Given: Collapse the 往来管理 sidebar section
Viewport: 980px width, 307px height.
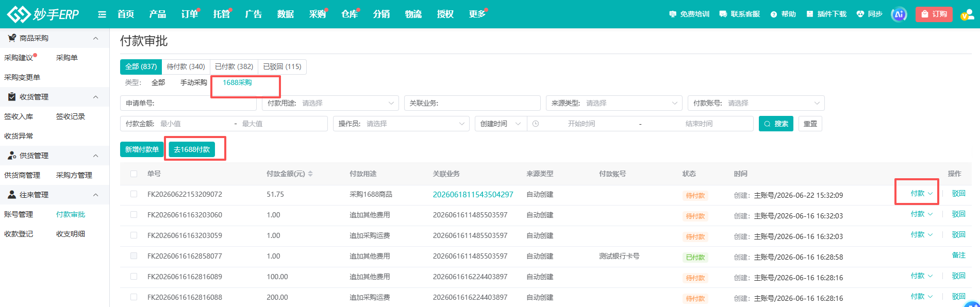Looking at the screenshot, I should click(x=95, y=195).
